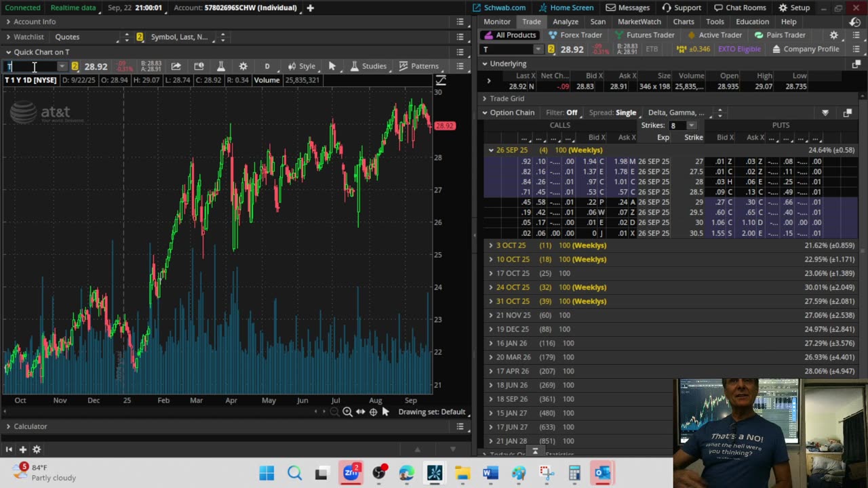Image resolution: width=868 pixels, height=488 pixels.
Task: Click the crosshair icon below the chart
Action: [x=373, y=411]
